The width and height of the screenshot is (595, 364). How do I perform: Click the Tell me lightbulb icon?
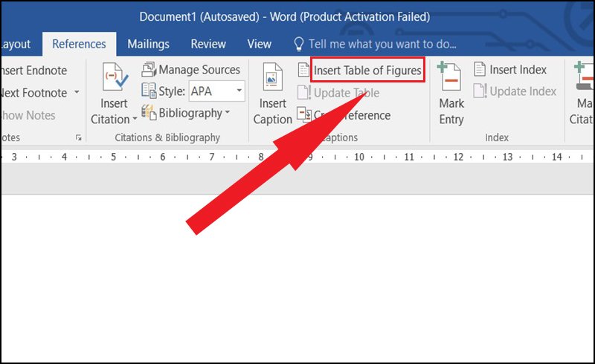coord(299,44)
